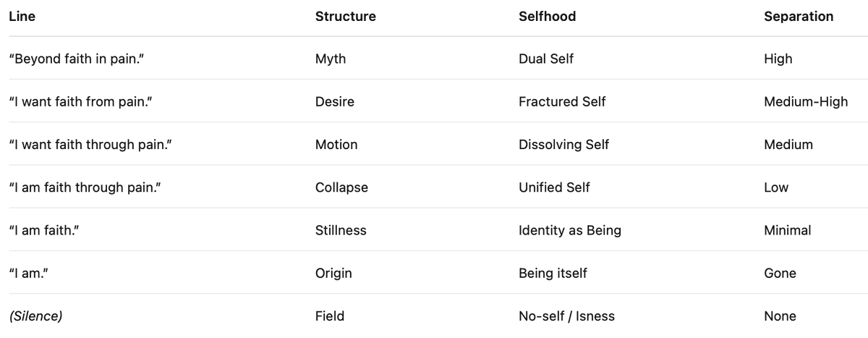The image size is (868, 338).
Task: Click the "Selfhood" column header
Action: point(547,17)
